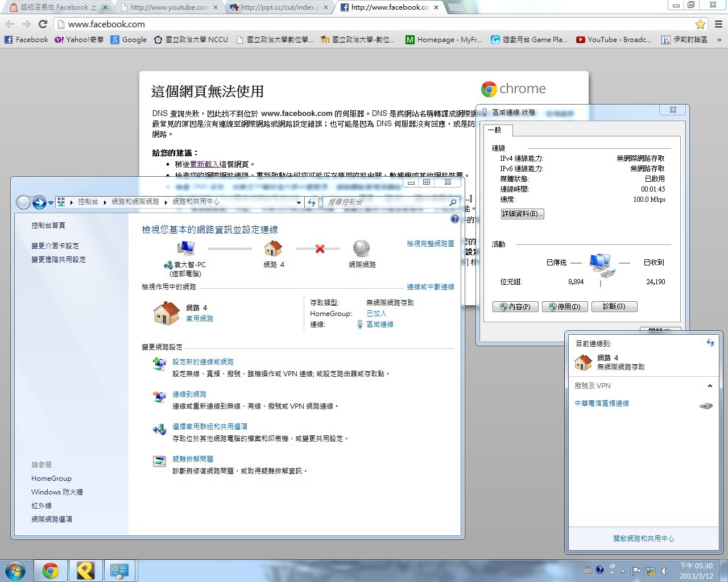The image size is (728, 582).
Task: Click the 詳細資料(E)... button
Action: click(522, 214)
